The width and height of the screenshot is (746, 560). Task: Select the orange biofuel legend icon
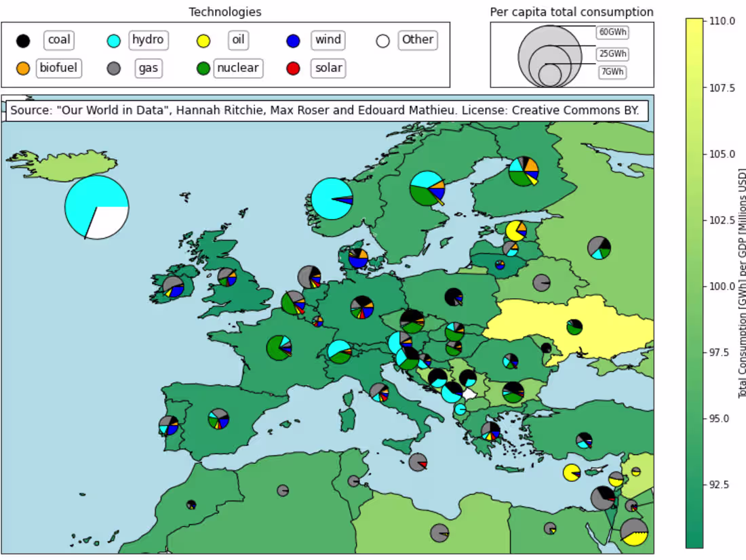[x=24, y=68]
